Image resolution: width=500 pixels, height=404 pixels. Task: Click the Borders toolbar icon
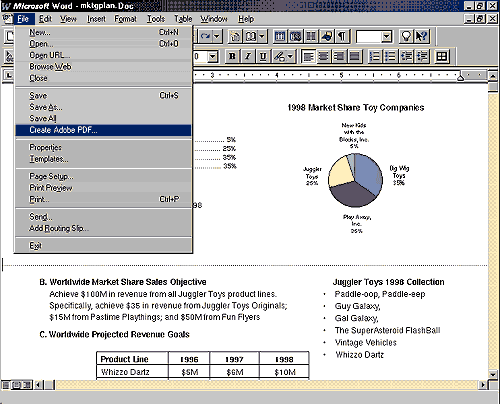(x=442, y=56)
